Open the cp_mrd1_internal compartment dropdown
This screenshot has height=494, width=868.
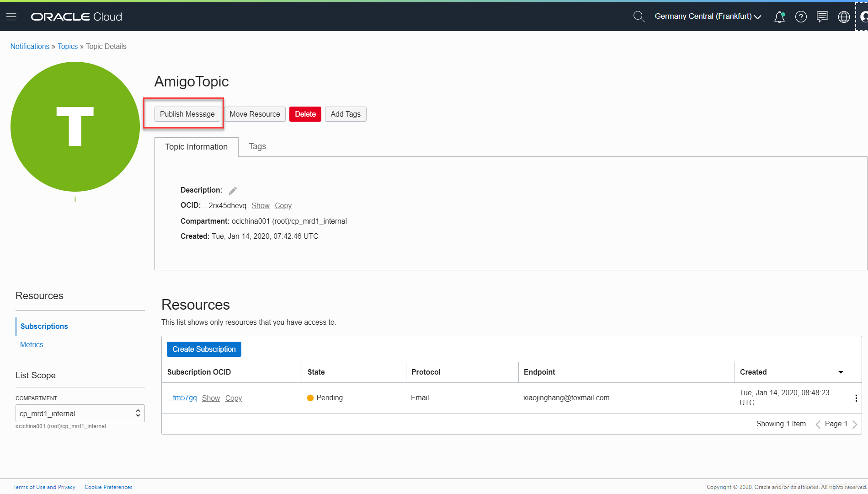coord(80,413)
